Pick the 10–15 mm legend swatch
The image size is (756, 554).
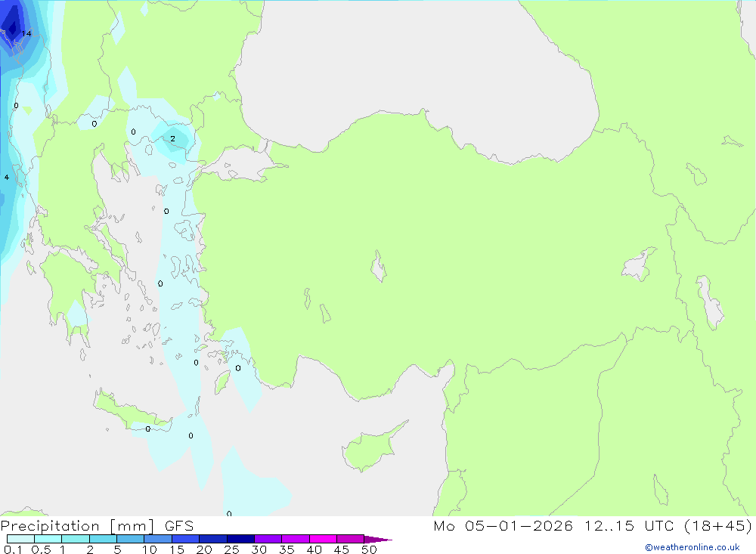coord(158,539)
